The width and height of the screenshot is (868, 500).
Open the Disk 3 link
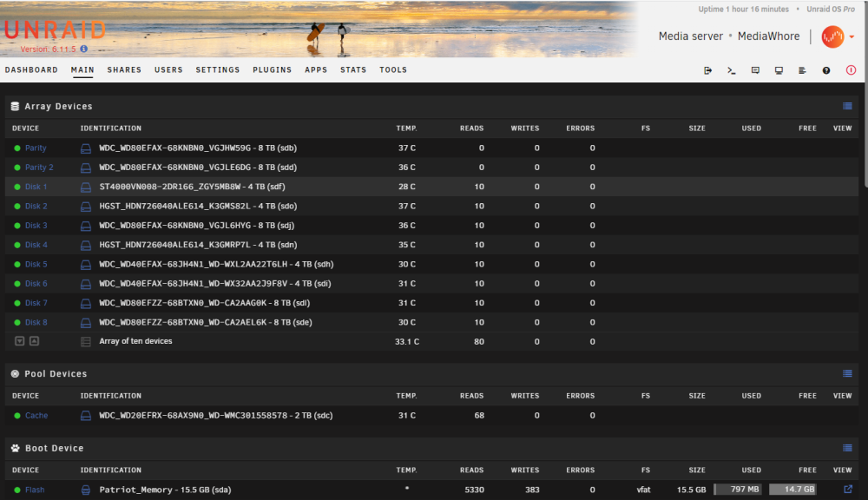tap(36, 226)
